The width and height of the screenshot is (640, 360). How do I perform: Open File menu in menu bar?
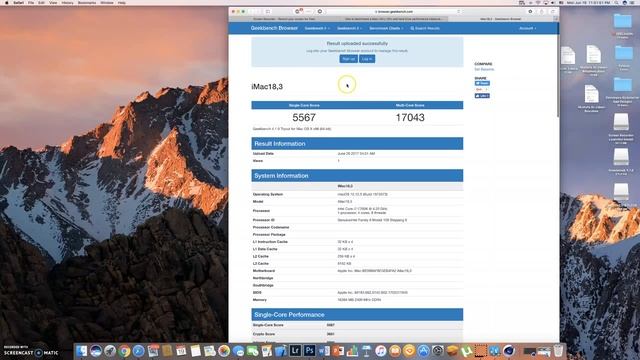(x=31, y=2)
